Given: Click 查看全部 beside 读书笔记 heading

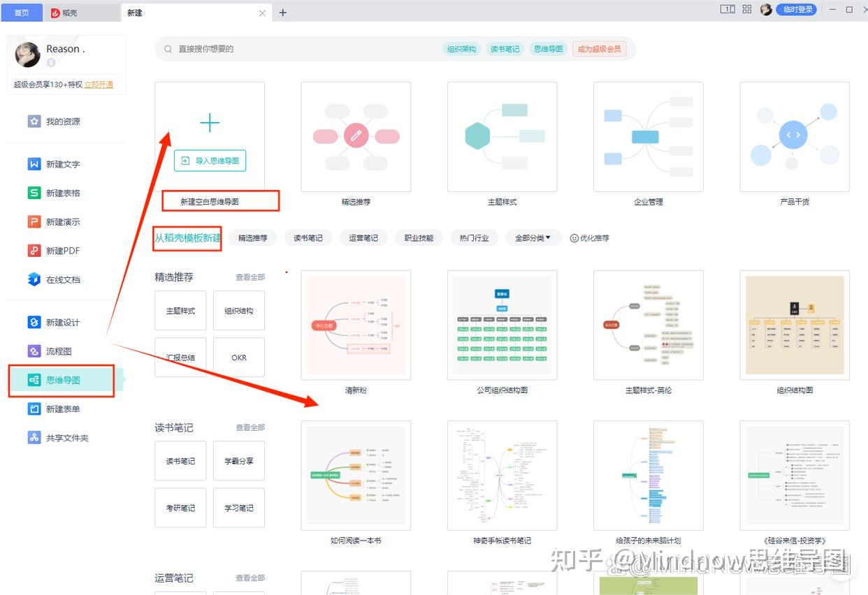Looking at the screenshot, I should (x=250, y=427).
